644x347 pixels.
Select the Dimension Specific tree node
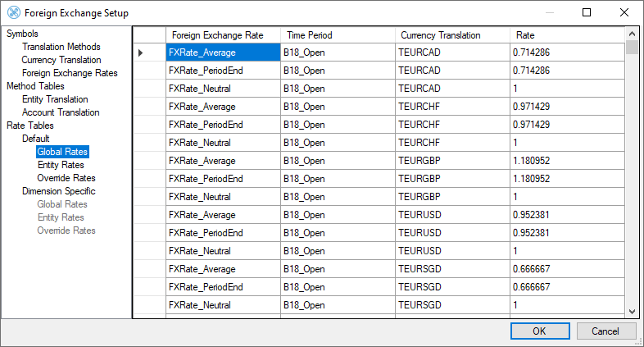tap(60, 191)
